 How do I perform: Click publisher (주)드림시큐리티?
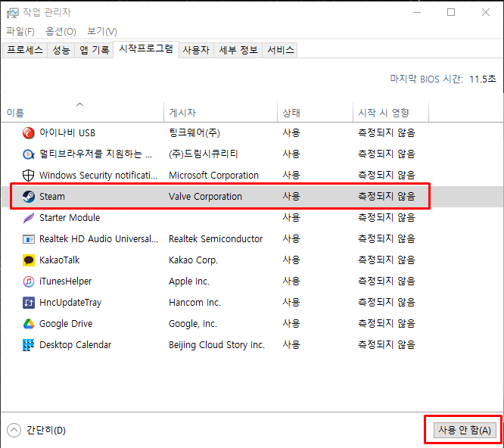pos(203,154)
